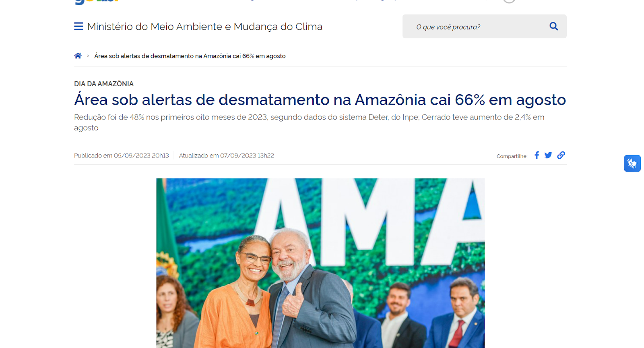Click the headline about Amazônia alerts falling 66%
The width and height of the screenshot is (644, 348).
tap(320, 99)
